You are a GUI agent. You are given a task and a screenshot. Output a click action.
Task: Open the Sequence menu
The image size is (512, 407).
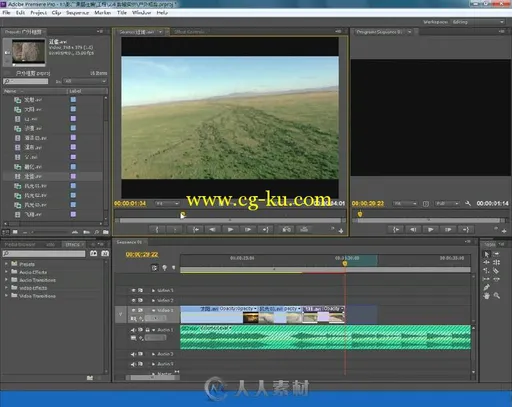coord(77,13)
